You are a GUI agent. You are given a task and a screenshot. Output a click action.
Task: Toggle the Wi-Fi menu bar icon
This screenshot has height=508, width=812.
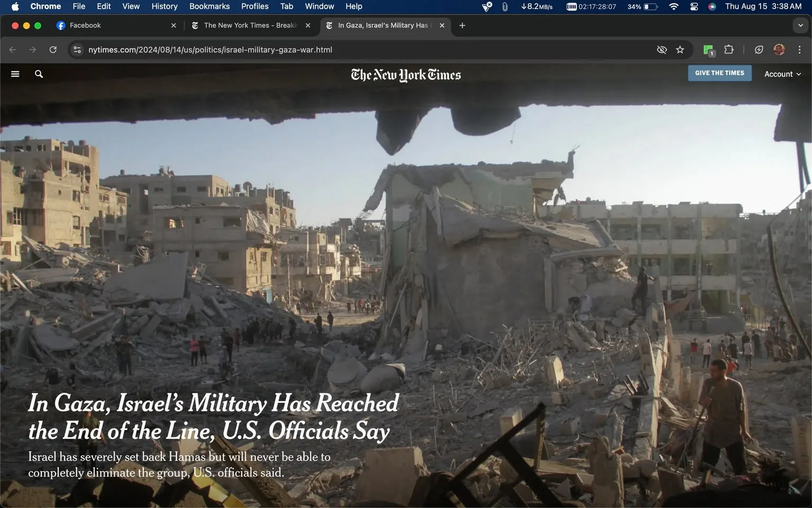point(673,6)
